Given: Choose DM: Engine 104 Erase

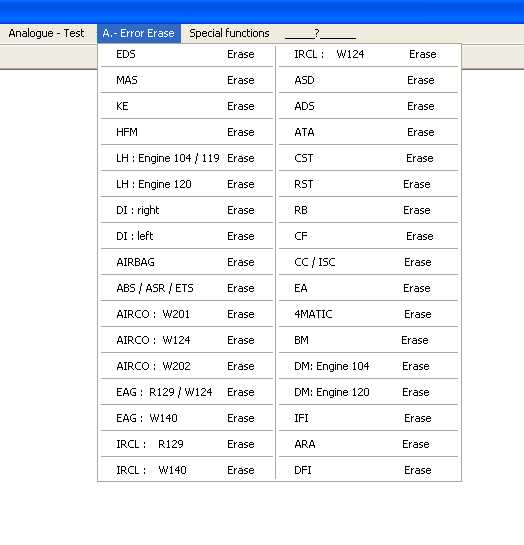Looking at the screenshot, I should pyautogui.click(x=368, y=366).
